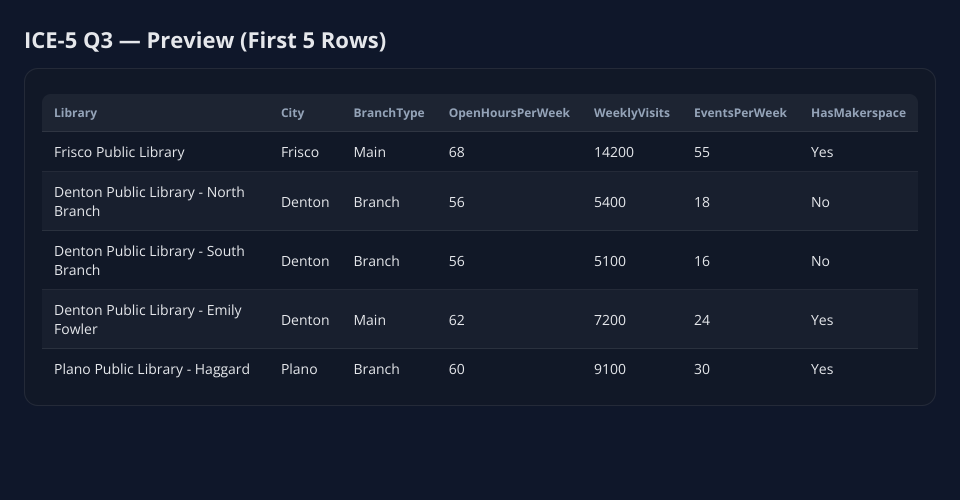The width and height of the screenshot is (960, 500).
Task: Click the HasMakerspace column header
Action: coord(858,113)
